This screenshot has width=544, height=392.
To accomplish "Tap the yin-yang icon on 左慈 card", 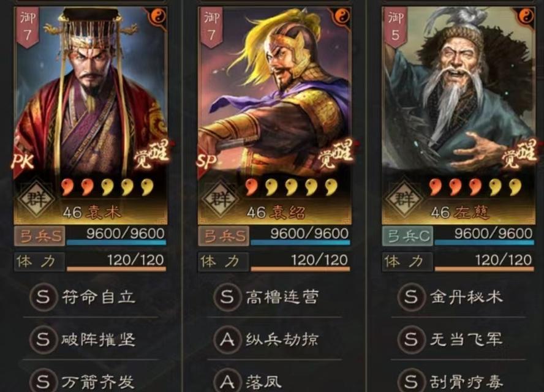I will (526, 17).
